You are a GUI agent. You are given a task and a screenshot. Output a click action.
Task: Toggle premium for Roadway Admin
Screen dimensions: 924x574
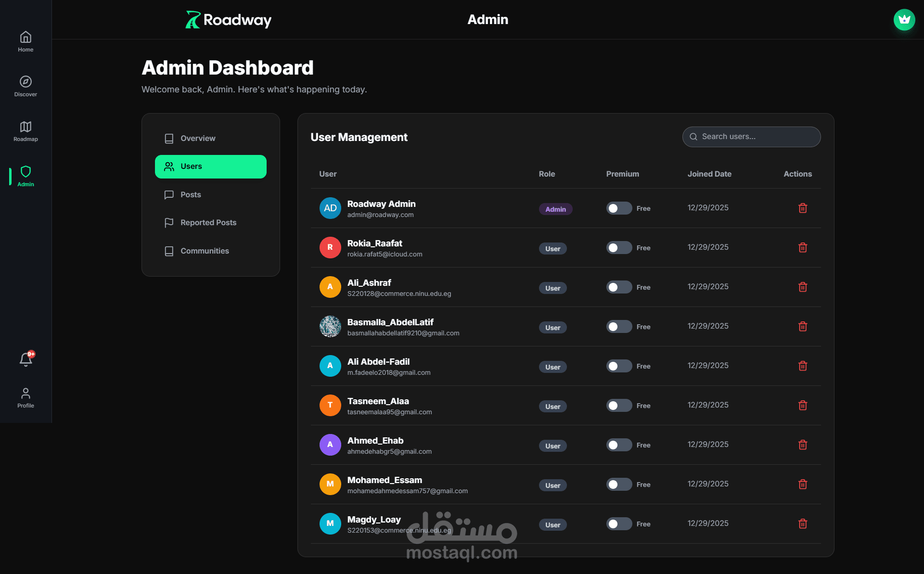coord(618,208)
